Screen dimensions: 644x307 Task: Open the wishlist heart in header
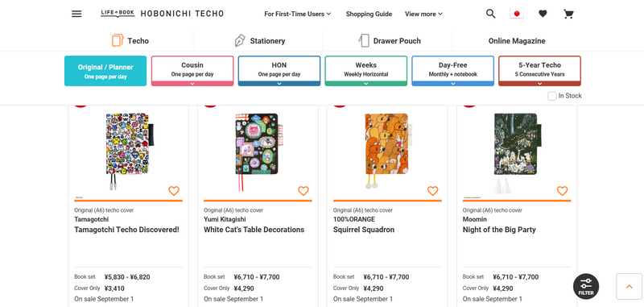[x=543, y=14]
